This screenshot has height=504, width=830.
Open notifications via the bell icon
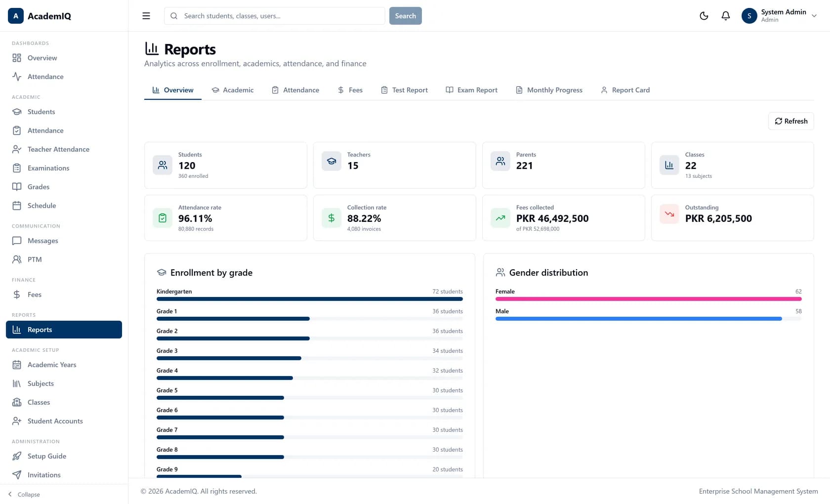click(726, 16)
